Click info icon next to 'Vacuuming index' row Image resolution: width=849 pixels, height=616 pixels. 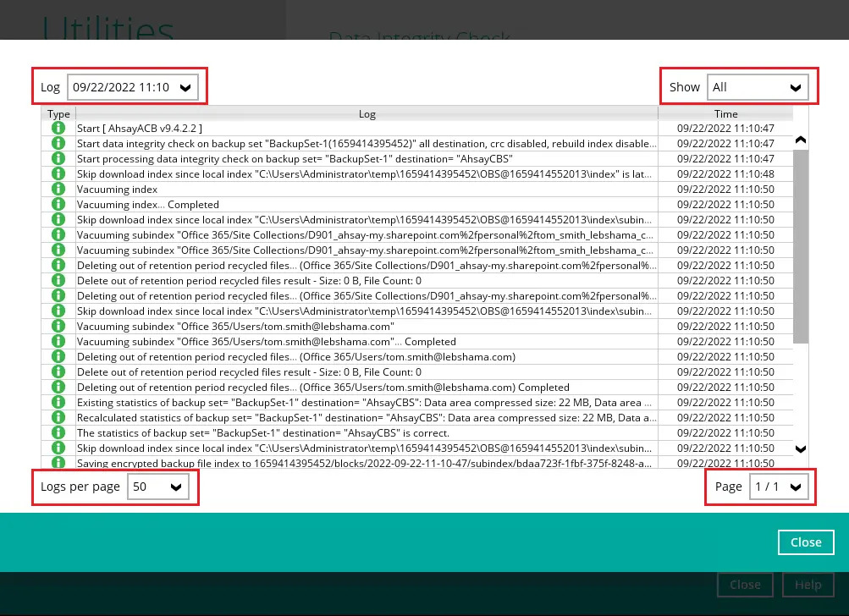pyautogui.click(x=58, y=190)
